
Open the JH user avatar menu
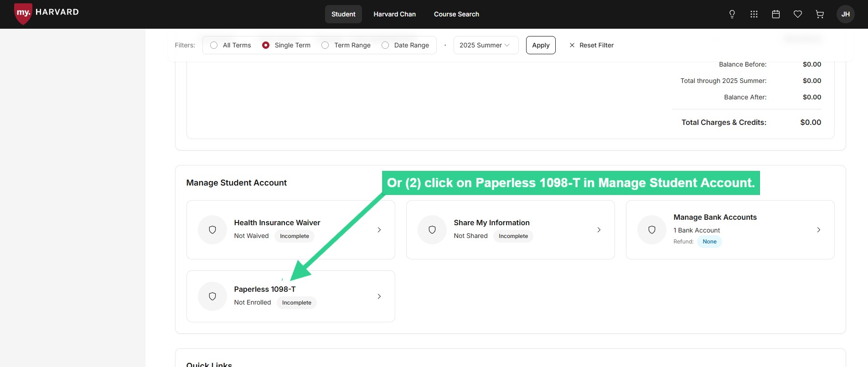point(846,14)
